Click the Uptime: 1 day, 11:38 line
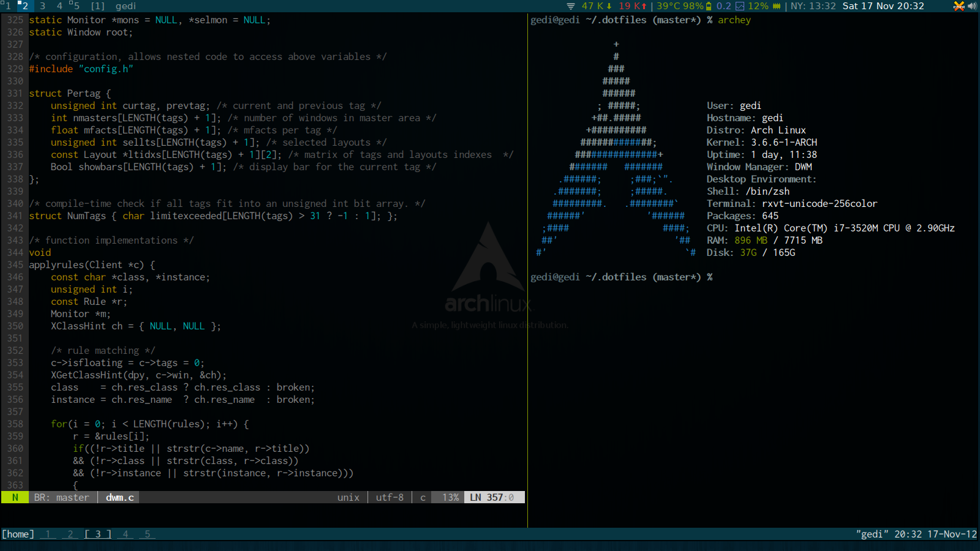The image size is (980, 551). tap(761, 154)
